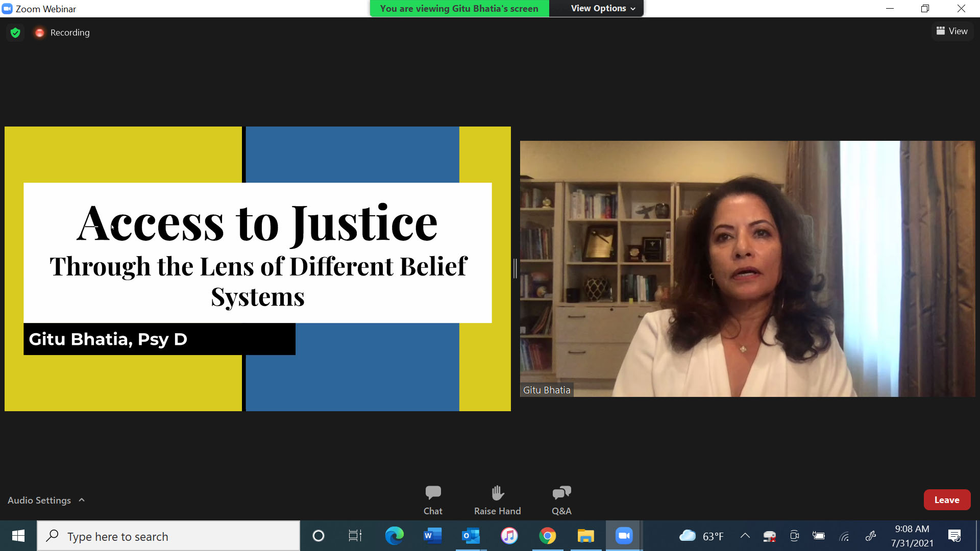980x551 pixels.
Task: Switch to Zoom taskbar icon
Action: [x=624, y=536]
